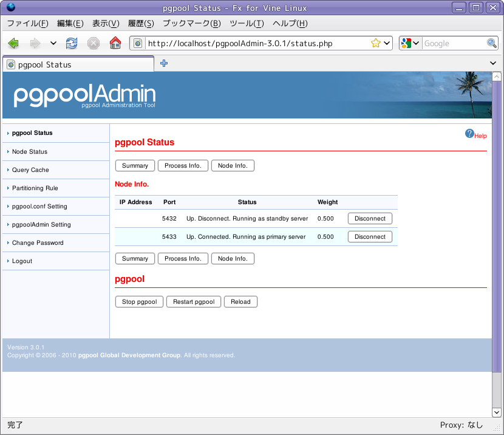Screen dimensions: 504x435
Task: Select the pgpool Status browser tab
Action: 78,64
